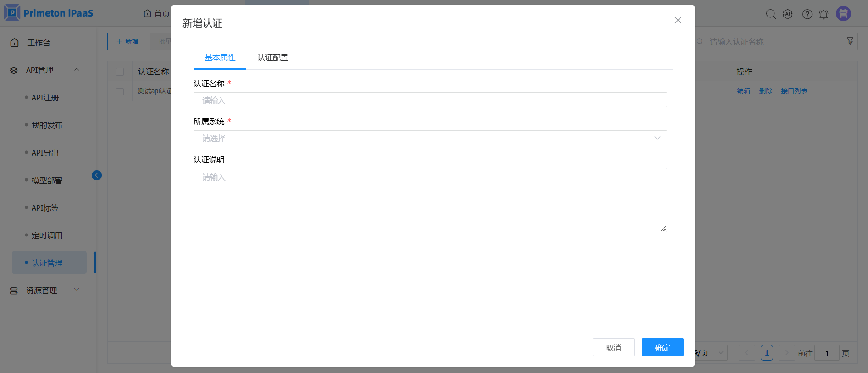Check the 测试api认证 row checkbox

[120, 91]
